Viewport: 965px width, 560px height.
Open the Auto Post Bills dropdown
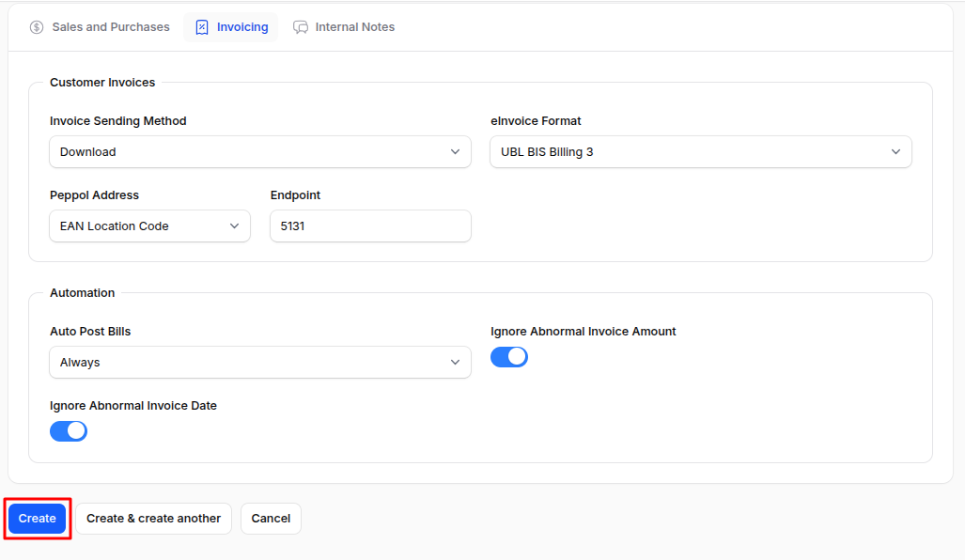(x=260, y=362)
